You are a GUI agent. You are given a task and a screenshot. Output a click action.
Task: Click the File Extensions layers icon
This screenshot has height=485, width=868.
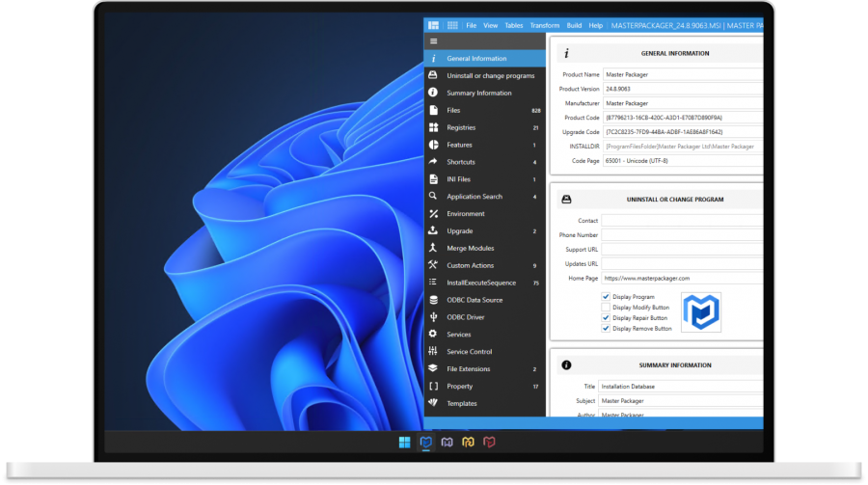(433, 368)
